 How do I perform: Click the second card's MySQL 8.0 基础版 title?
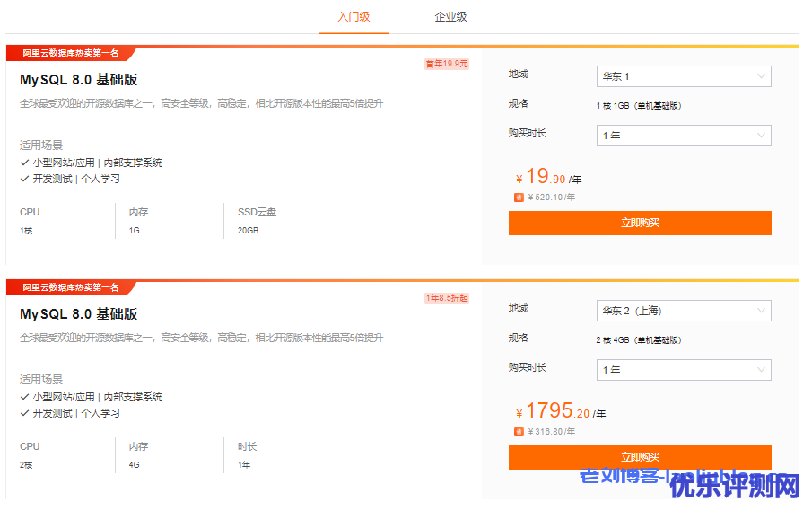point(79,314)
